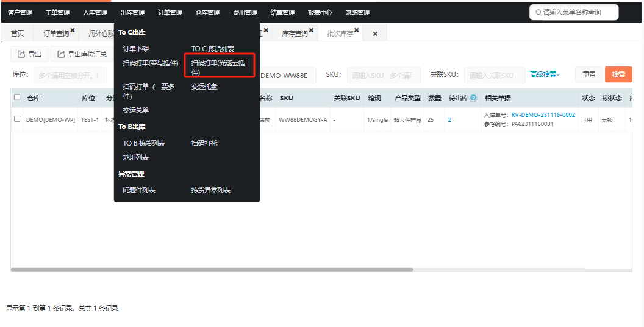Click the help icon beside 待出库
Screen dimensions: 644x327
click(x=474, y=98)
